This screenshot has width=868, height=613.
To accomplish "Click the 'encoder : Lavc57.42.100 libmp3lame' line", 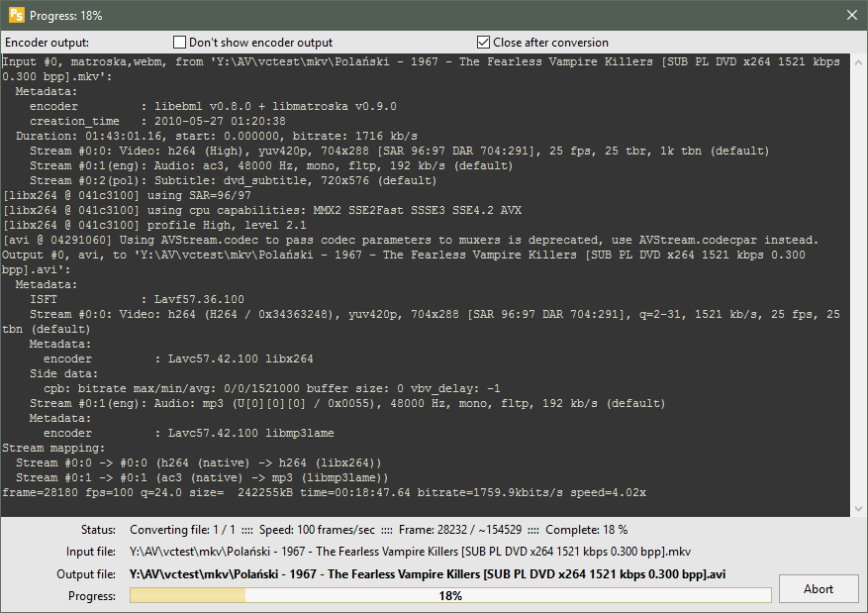I will click(189, 433).
